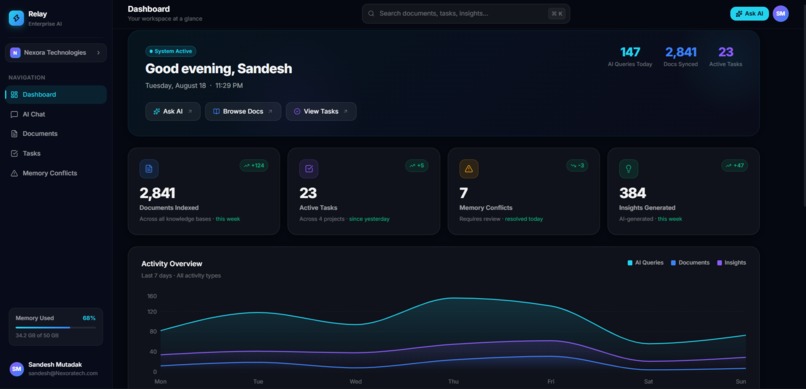This screenshot has width=806, height=389.
Task: Click the Browse Docs quick action button
Action: (243, 112)
